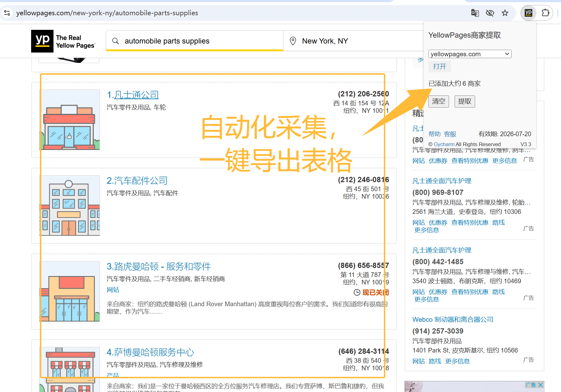Open the yellowpages.com site dropdown
This screenshot has width=561, height=392.
coord(470,54)
